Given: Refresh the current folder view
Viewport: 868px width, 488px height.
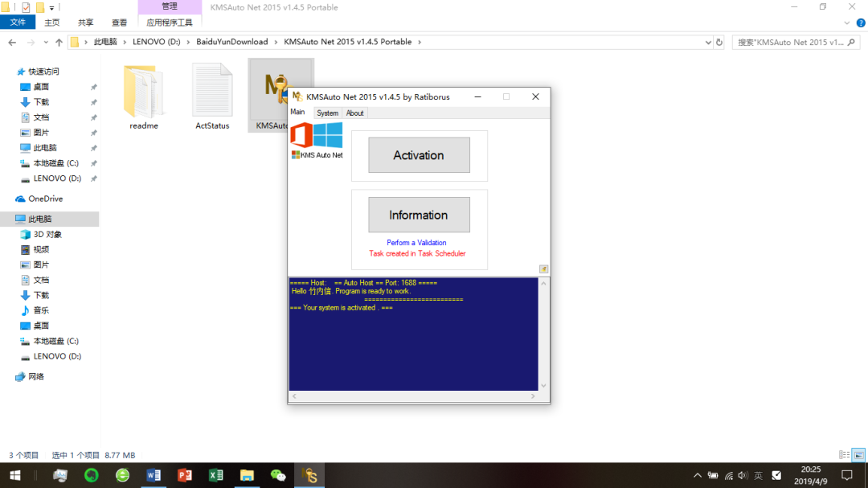Looking at the screenshot, I should click(x=719, y=42).
